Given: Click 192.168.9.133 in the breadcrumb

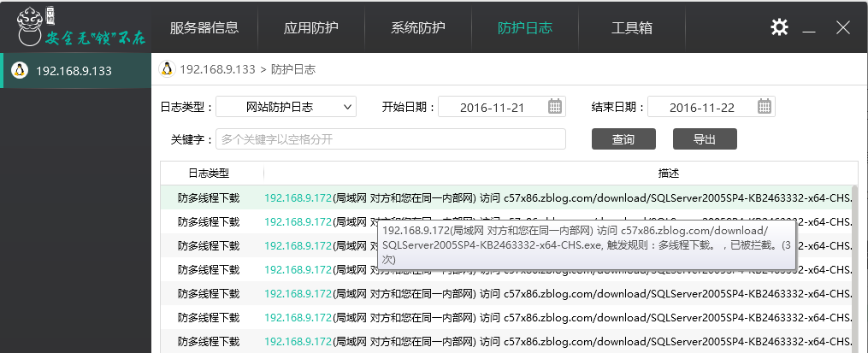Looking at the screenshot, I should 217,69.
